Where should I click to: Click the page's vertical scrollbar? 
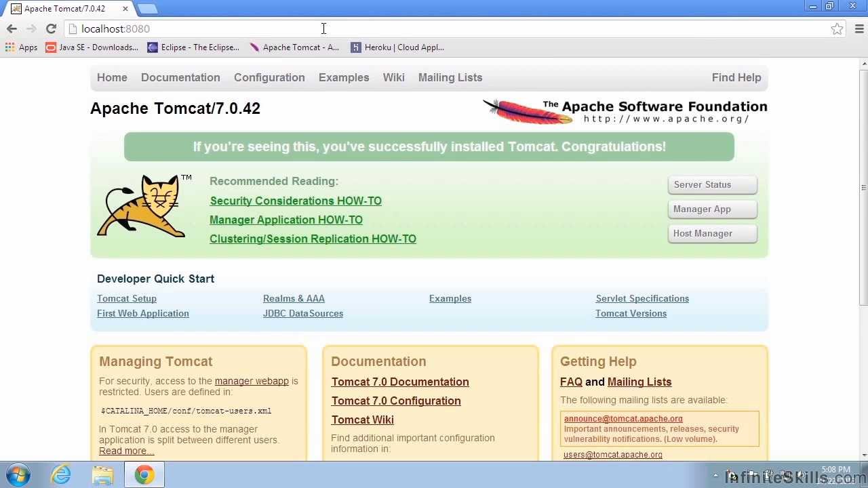[x=863, y=186]
